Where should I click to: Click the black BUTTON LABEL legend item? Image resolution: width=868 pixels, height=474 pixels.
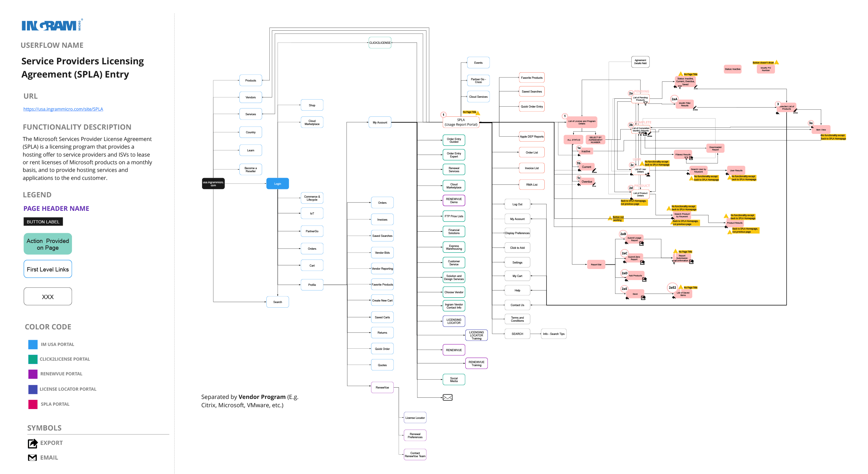pos(43,222)
